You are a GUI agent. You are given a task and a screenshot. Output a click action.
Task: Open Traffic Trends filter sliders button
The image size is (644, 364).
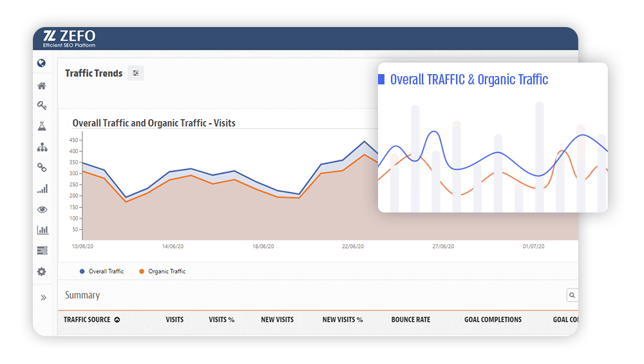pos(135,73)
